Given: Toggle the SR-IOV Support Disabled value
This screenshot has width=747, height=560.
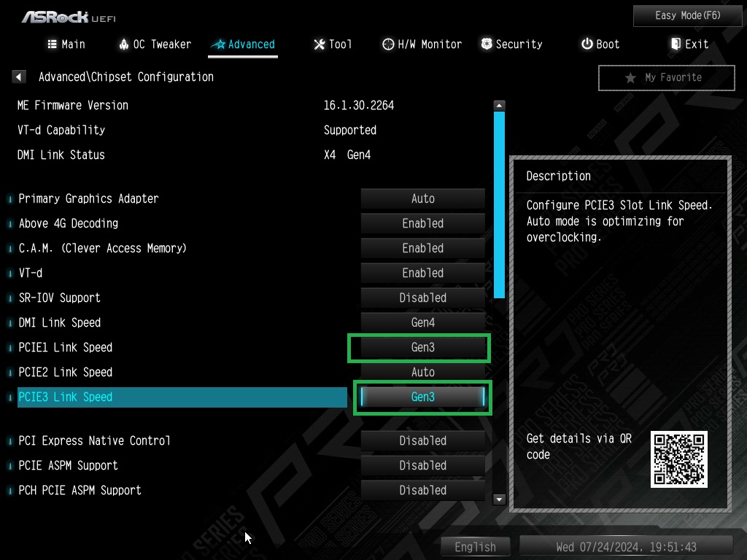Looking at the screenshot, I should pyautogui.click(x=422, y=298).
